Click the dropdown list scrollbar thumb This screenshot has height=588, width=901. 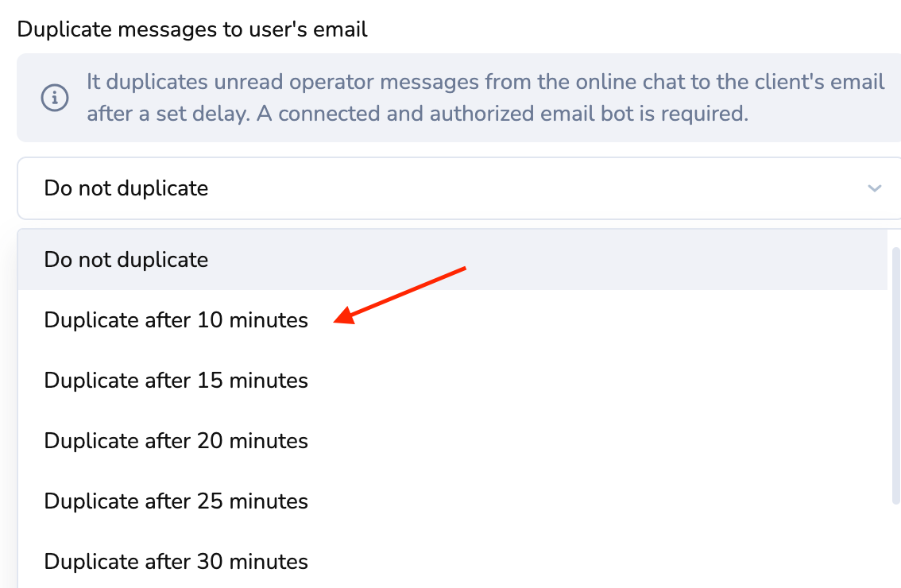pyautogui.click(x=896, y=373)
